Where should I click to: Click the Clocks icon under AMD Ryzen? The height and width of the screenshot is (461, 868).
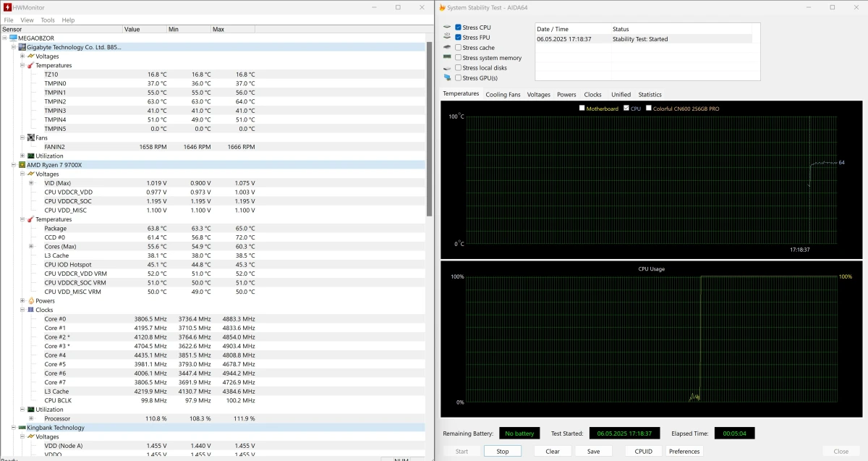point(31,310)
